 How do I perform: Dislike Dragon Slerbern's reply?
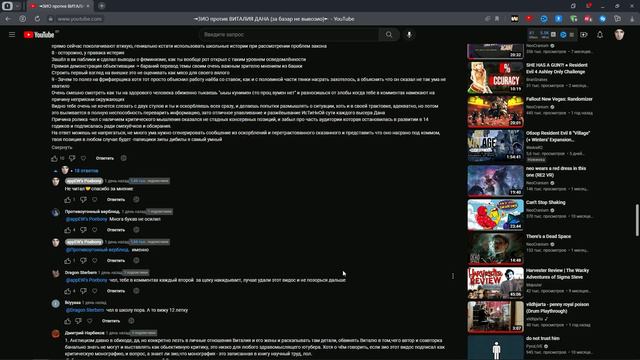(83, 291)
